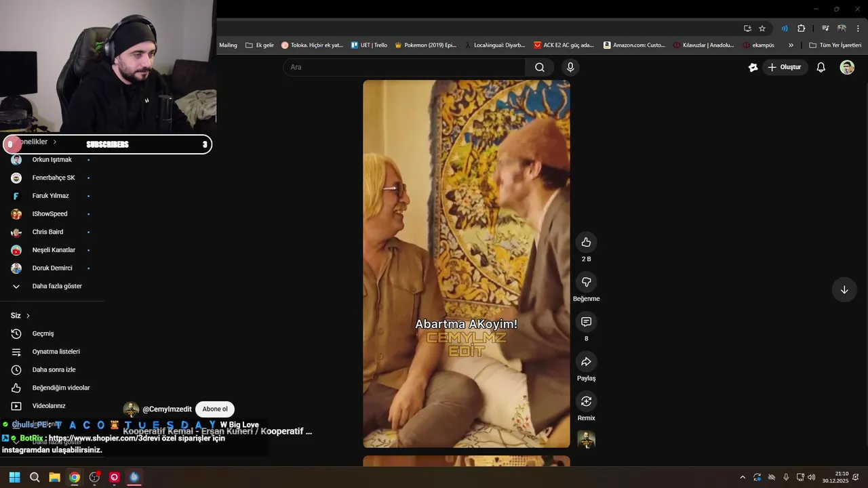Dislike the Short (Beğenme)
This screenshot has height=488, width=868.
click(586, 282)
